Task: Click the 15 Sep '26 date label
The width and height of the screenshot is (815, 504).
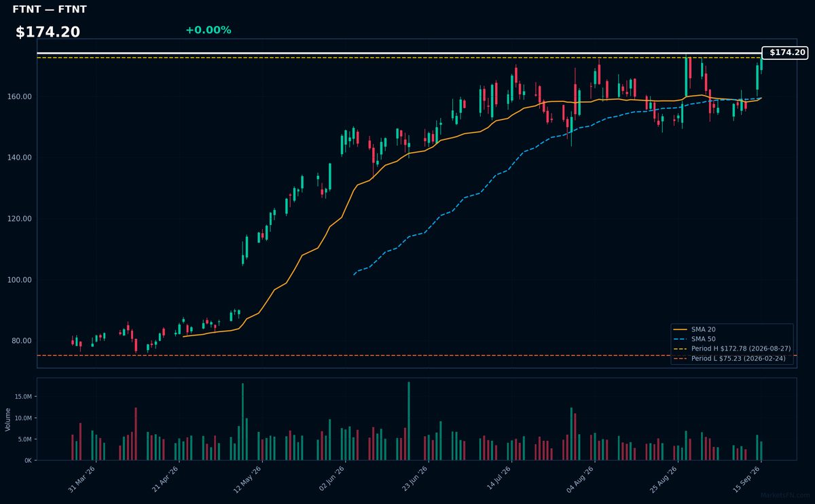Action: pos(748,479)
